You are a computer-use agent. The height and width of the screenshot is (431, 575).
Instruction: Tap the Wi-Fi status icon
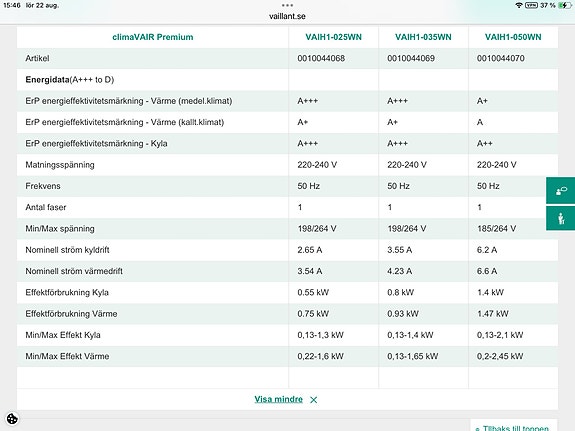519,5
